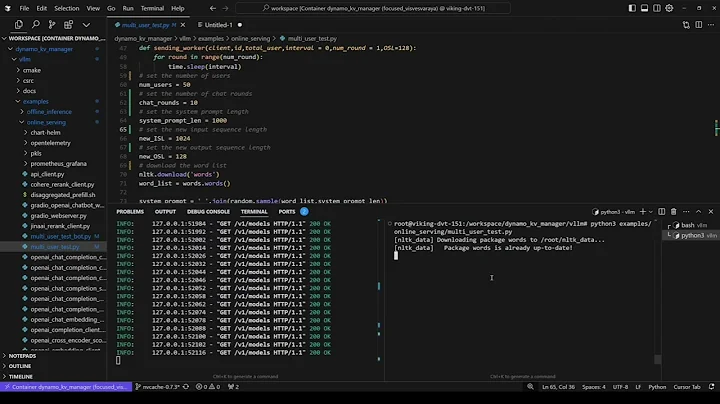Switch to the Untitled-1 editor tab
Screen dimensions: 720x404
[218, 25]
